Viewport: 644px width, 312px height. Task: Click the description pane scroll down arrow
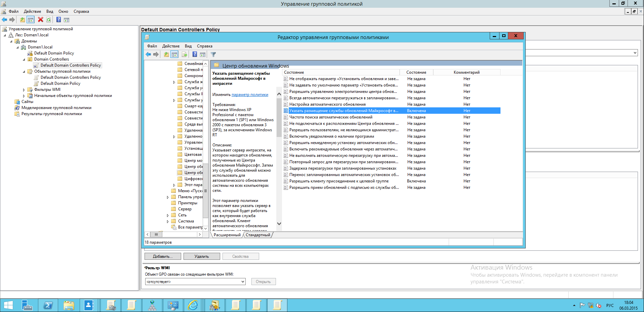[279, 223]
